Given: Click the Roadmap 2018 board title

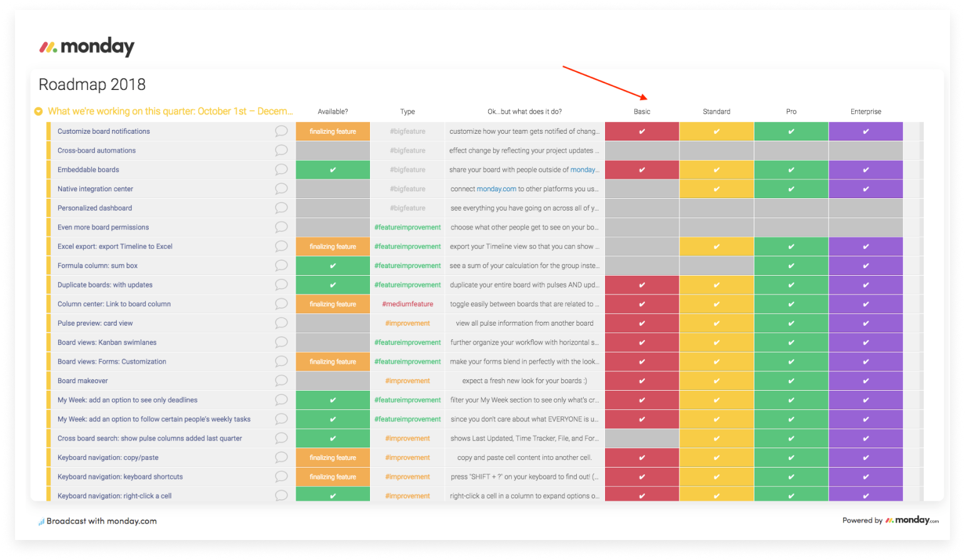Looking at the screenshot, I should pos(92,84).
